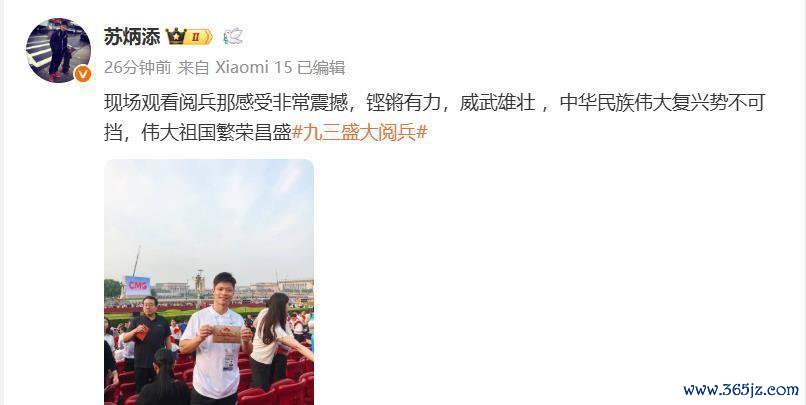This screenshot has height=405, width=806.
Task: Click the man in white shirt
Action: coord(215,339)
